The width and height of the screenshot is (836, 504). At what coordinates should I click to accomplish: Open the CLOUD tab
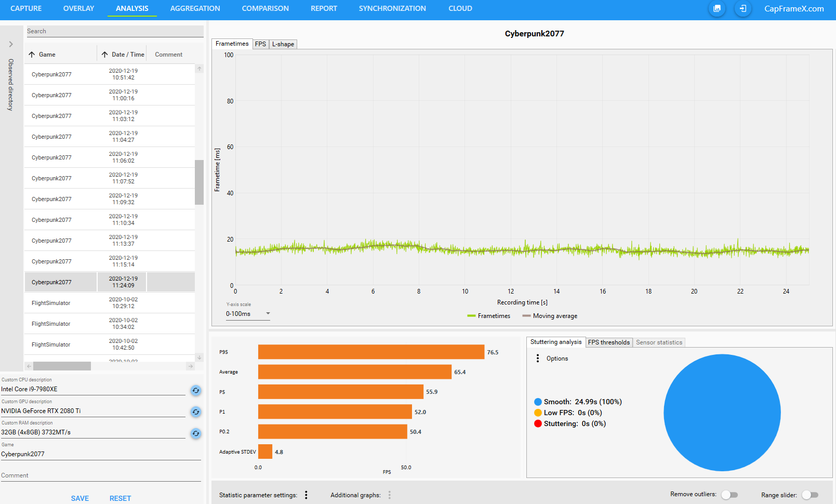coord(460,8)
